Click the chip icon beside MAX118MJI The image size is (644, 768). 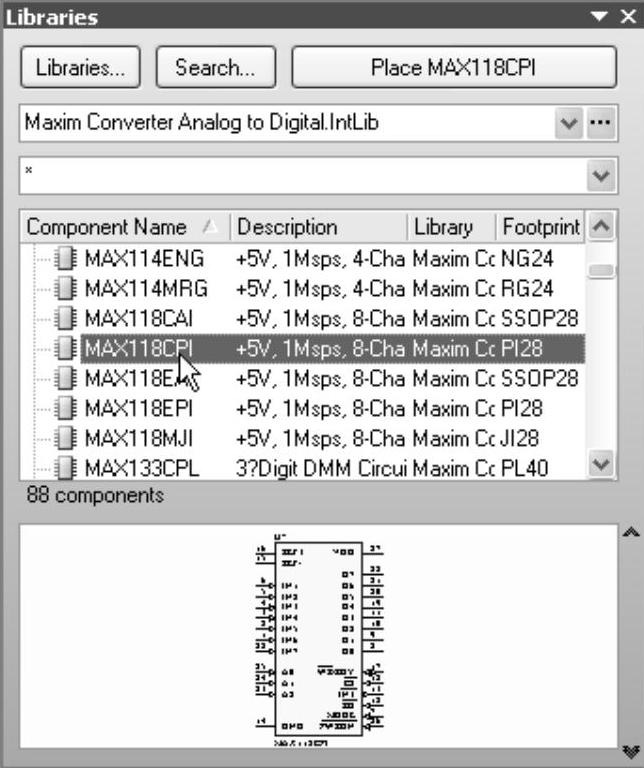point(66,438)
